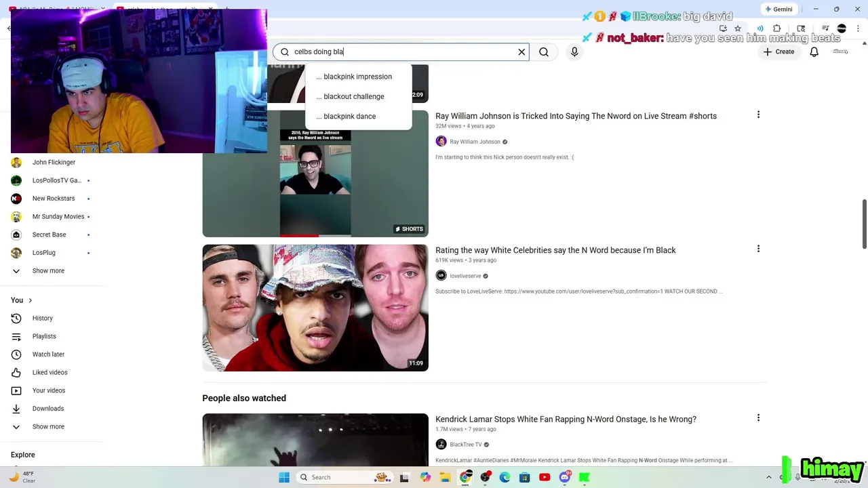This screenshot has height=488, width=868.
Task: Open the loveliveserve channel link
Action: [x=465, y=276]
